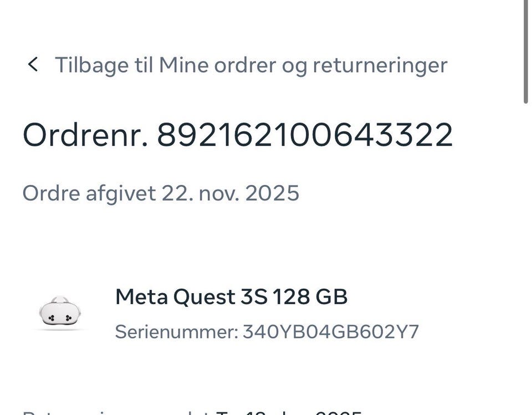Click the 'Ordrenr.' heading label
Screen dimensions: 532x415
85,135
